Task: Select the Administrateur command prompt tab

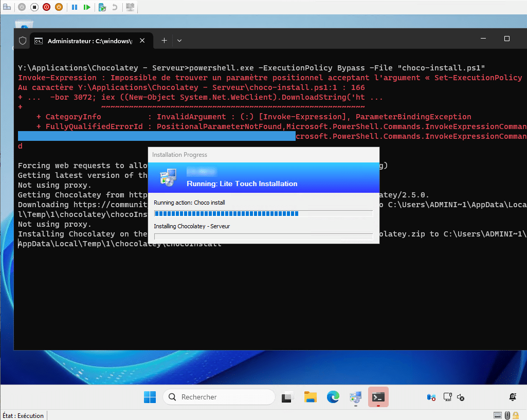Action: (x=88, y=41)
